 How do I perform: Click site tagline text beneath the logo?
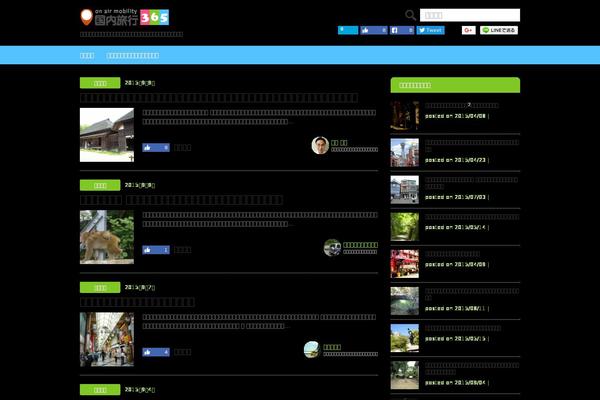[x=131, y=34]
